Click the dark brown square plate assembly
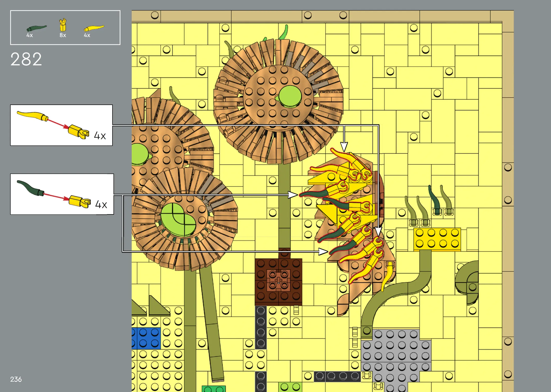The image size is (551, 392). pyautogui.click(x=278, y=282)
